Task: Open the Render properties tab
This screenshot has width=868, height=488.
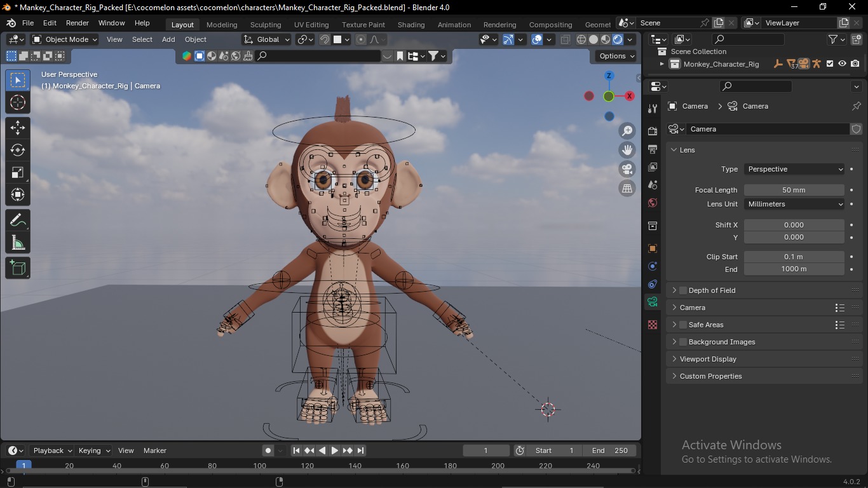Action: click(653, 131)
